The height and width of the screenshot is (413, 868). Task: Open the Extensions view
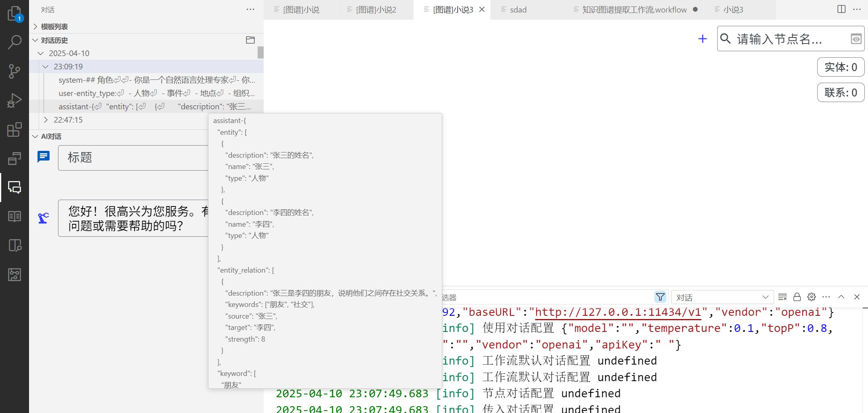15,129
